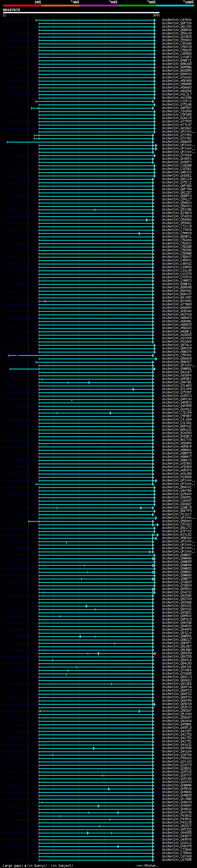This screenshot has height=868, width=197.
Task: Click hit label UniRef100_Q8H159
Action: pyautogui.click(x=176, y=653)
